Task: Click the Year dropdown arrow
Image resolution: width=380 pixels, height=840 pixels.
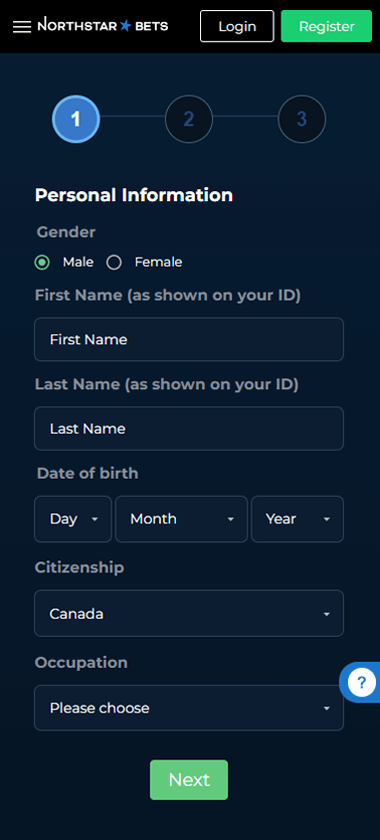Action: 326,520
